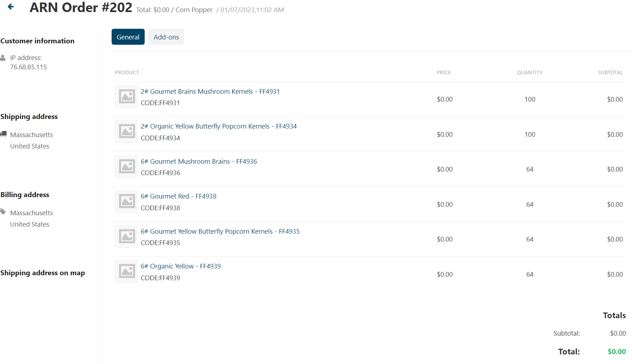Open 6# Gourmet Mushroom Brains product link
This screenshot has height=364, width=632.
tap(199, 162)
